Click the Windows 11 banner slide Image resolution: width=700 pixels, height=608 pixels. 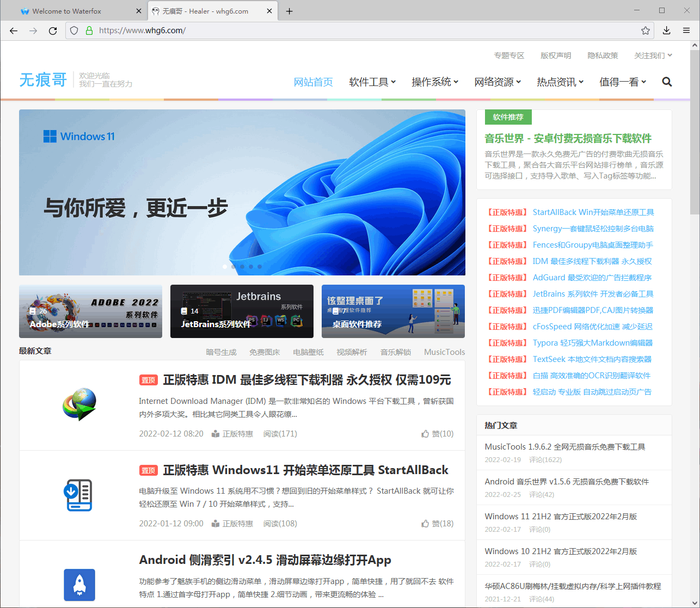click(x=242, y=192)
